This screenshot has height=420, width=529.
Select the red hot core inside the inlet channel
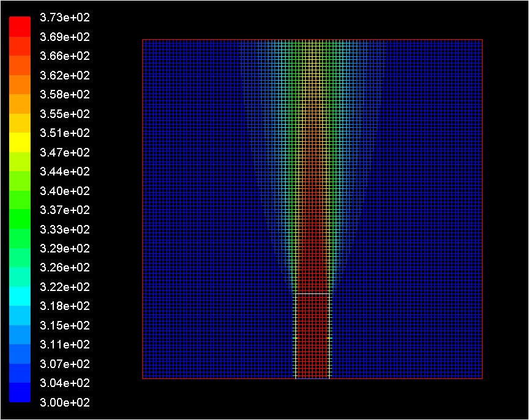(313, 336)
